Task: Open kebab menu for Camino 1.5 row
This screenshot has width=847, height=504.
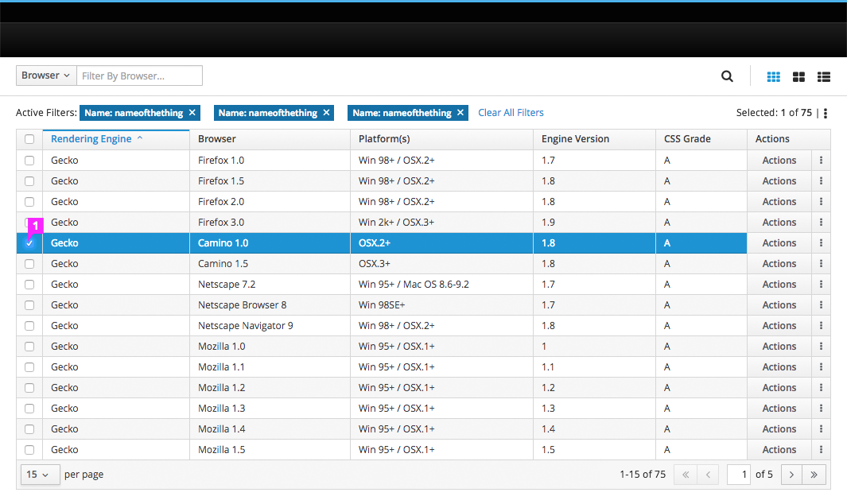Action: (x=821, y=264)
